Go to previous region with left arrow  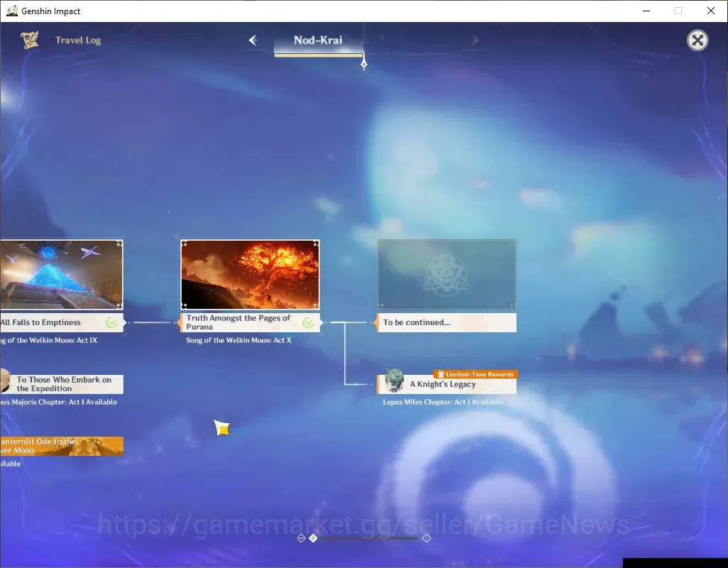(253, 40)
